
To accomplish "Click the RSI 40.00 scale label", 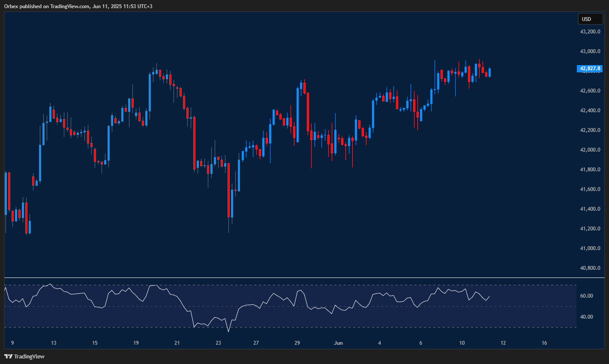I will (x=587, y=317).
